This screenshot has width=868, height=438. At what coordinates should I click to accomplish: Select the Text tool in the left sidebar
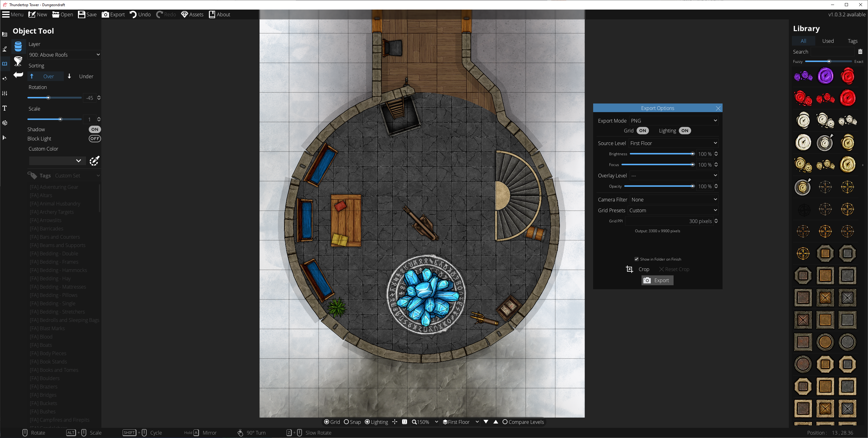(x=5, y=108)
